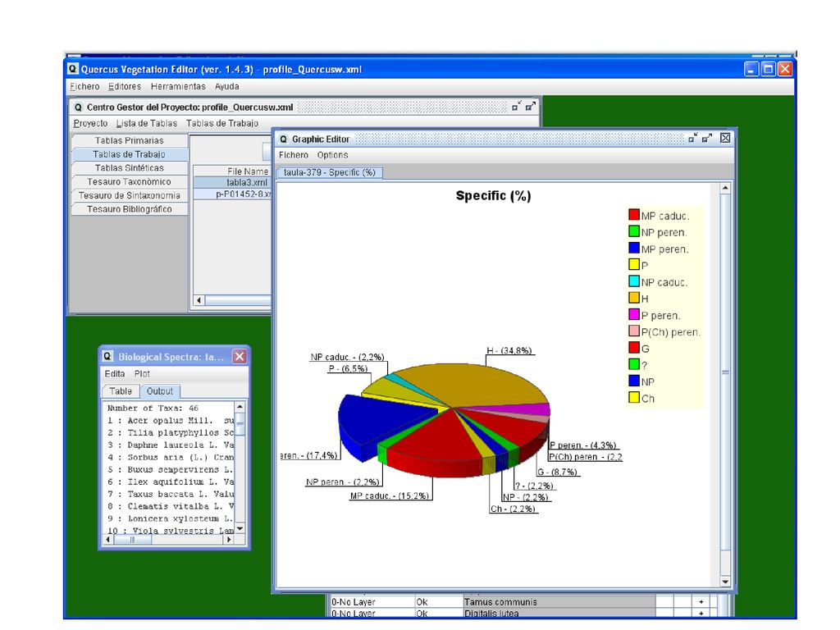Screen dimensions: 840x630
Task: Click output scroll up arrow in Biological Spectra
Action: tap(240, 407)
